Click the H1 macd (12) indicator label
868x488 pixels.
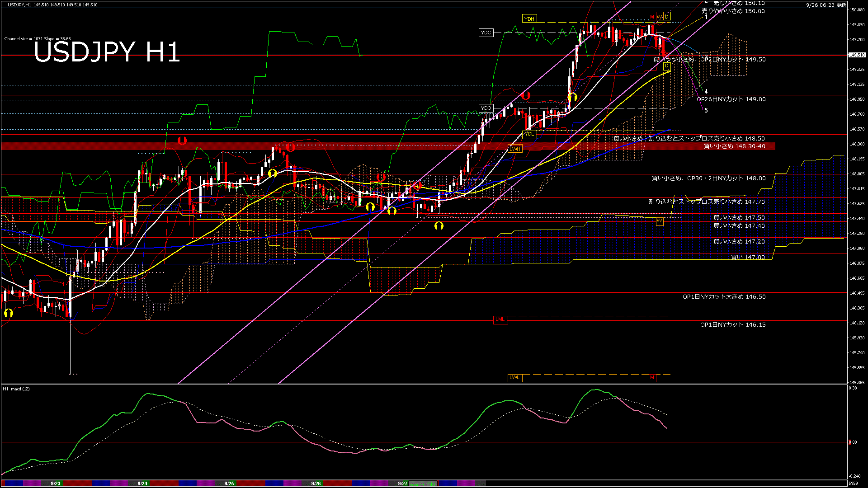[16, 389]
